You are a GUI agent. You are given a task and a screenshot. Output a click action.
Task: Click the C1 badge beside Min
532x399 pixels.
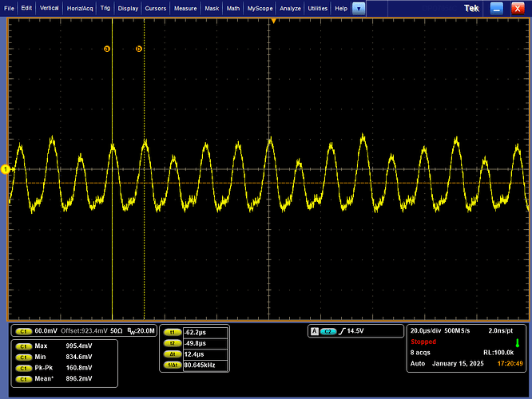tap(24, 357)
